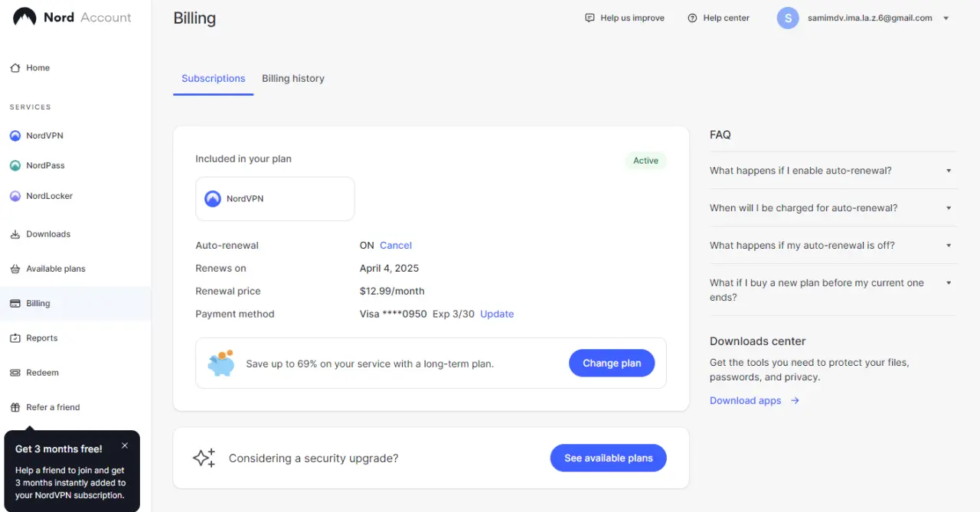Update the Visa payment method
The width and height of the screenshot is (980, 512).
497,314
